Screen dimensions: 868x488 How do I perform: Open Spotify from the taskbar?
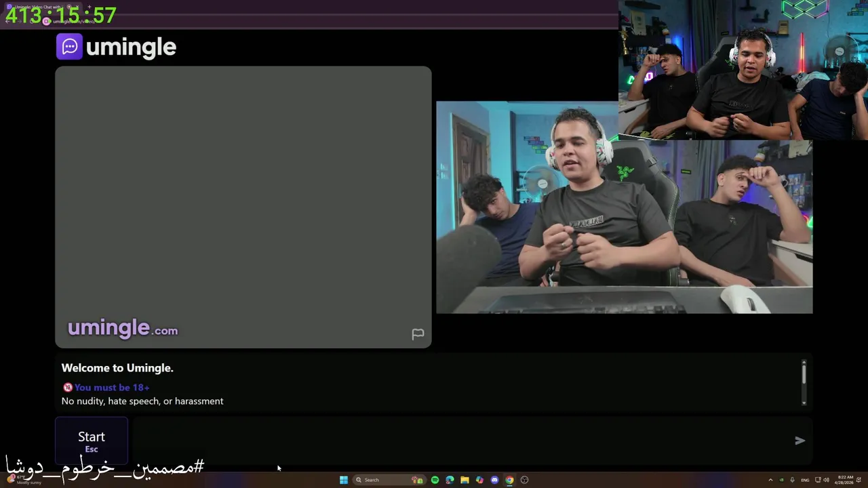tap(435, 480)
